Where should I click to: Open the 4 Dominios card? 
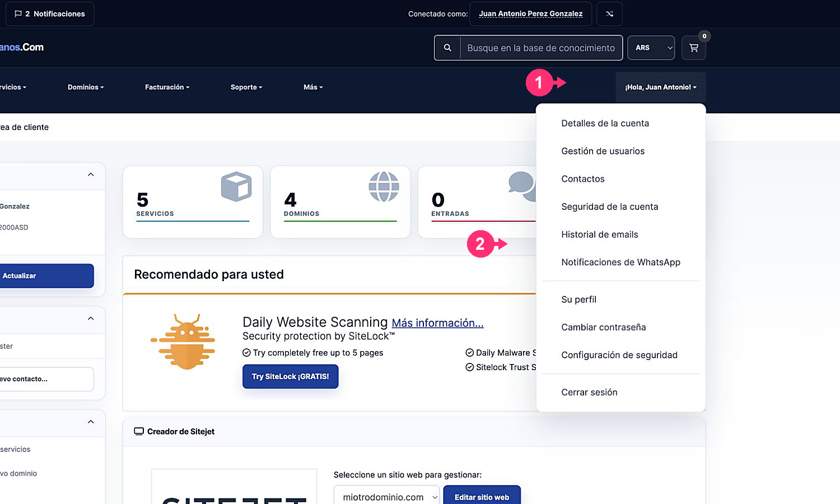tap(340, 202)
